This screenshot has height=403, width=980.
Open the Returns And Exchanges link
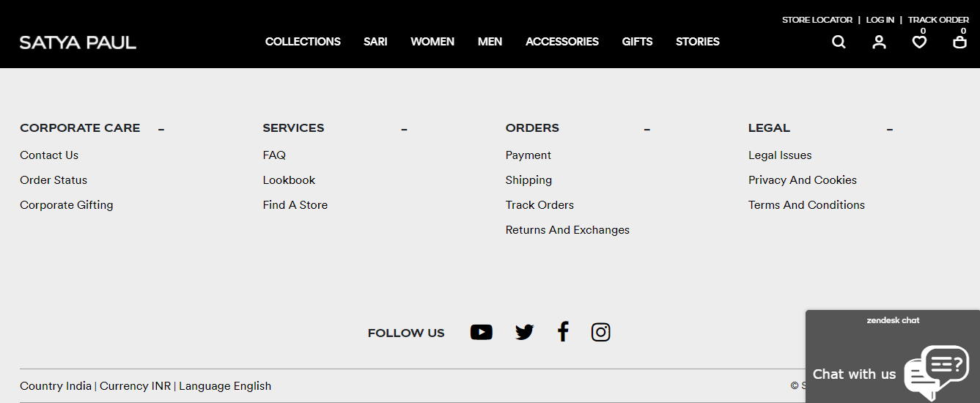click(567, 230)
